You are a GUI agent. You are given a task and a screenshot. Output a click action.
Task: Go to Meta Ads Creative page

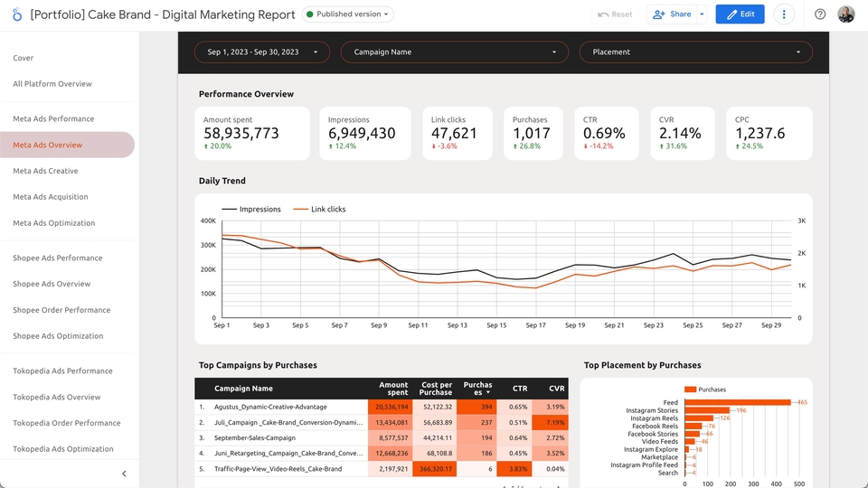45,171
